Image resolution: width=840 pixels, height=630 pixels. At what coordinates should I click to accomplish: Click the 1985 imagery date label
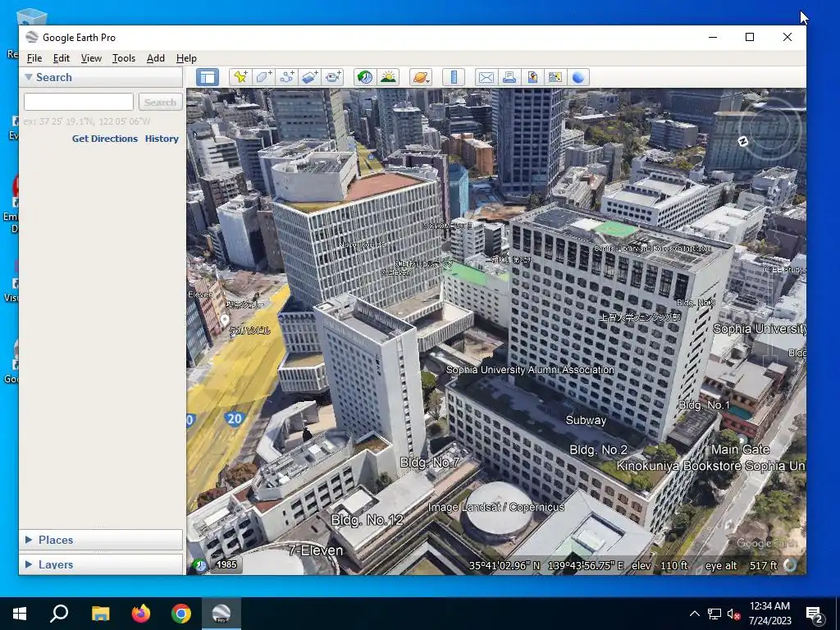(x=226, y=564)
